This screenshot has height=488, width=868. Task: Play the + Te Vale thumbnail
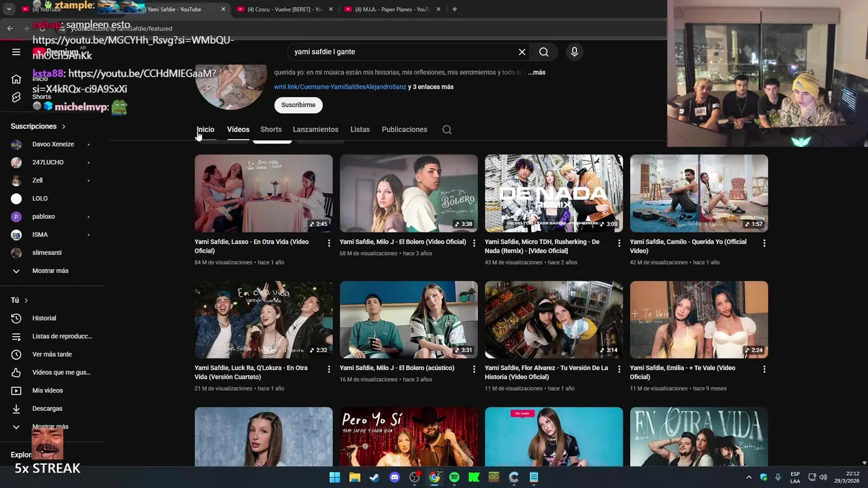[x=699, y=320]
